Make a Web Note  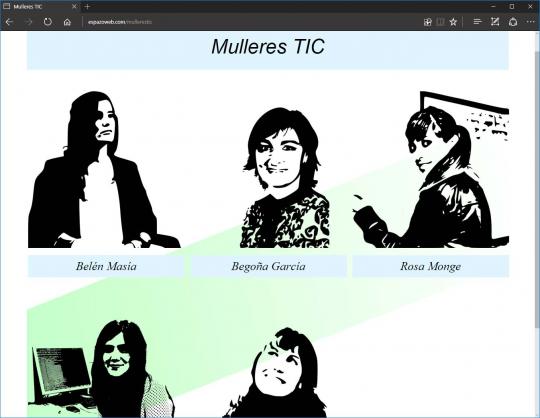tap(495, 22)
